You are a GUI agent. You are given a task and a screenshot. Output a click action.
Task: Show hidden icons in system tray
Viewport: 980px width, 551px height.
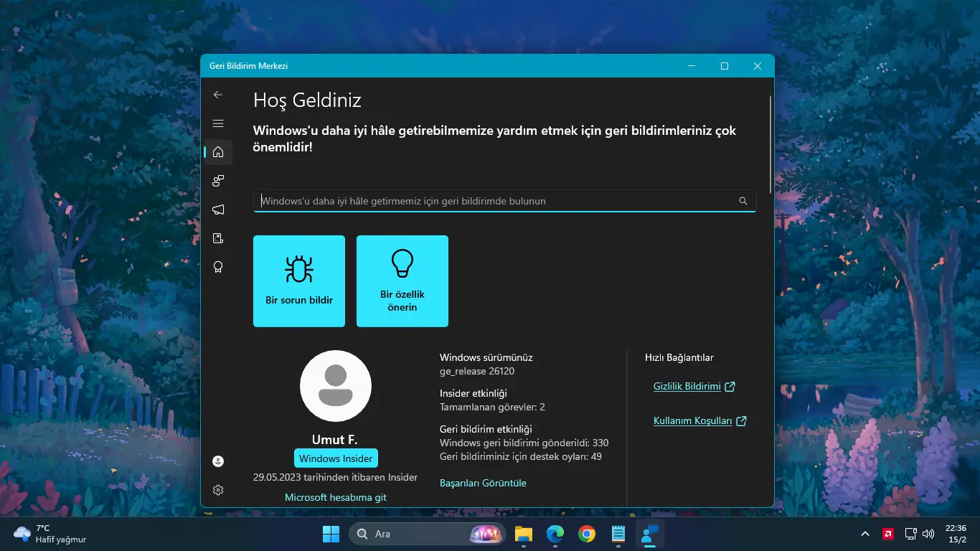[865, 534]
